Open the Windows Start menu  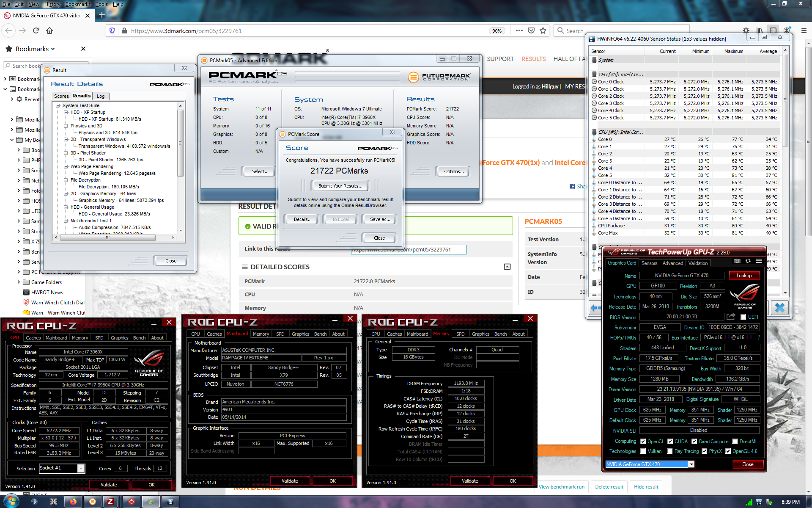11,502
